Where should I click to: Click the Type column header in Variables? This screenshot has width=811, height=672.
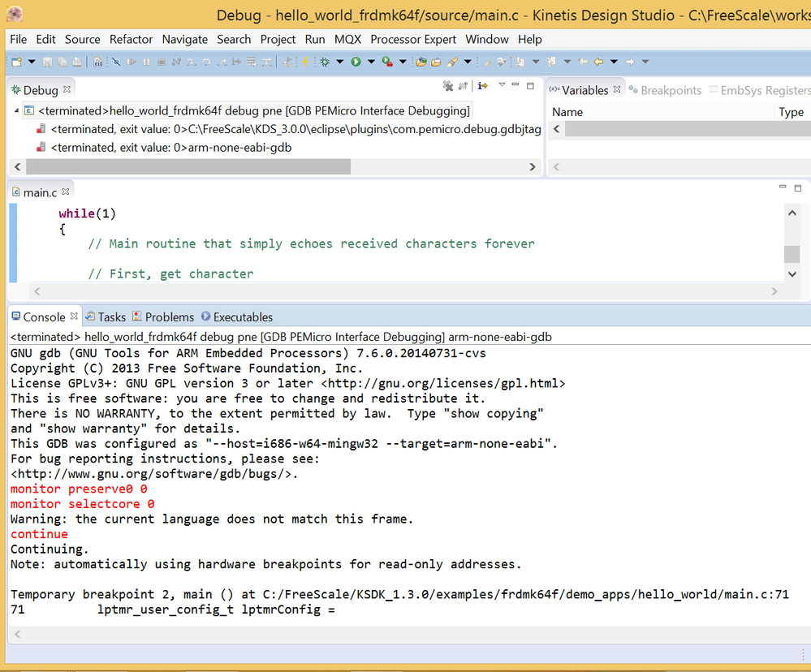791,112
